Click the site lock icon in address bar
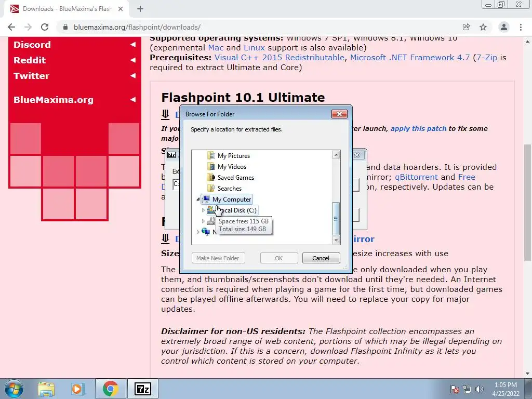The width and height of the screenshot is (532, 399). pyautogui.click(x=65, y=27)
